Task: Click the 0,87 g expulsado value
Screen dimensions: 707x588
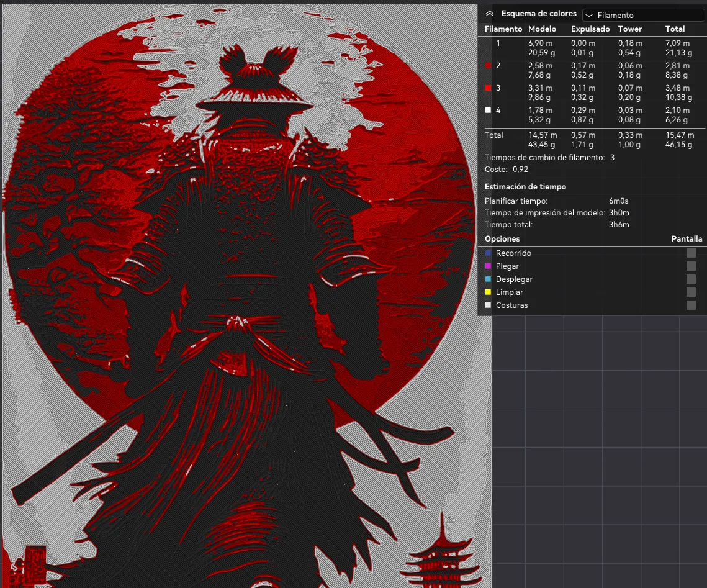Action: click(582, 120)
